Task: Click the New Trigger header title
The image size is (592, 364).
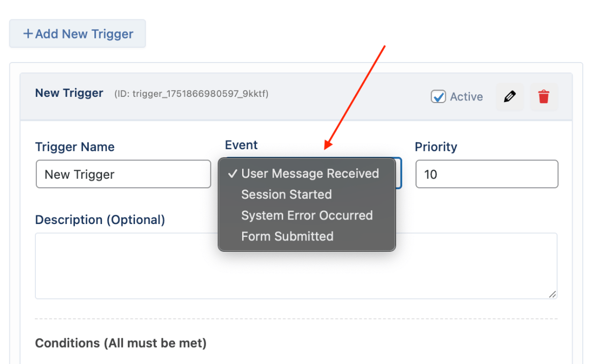Action: pos(69,93)
